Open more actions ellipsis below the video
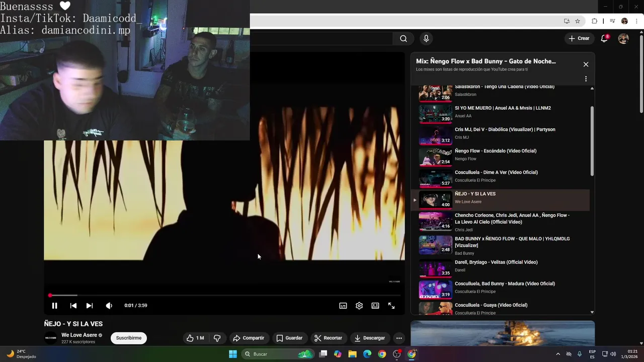Screen dimensions: 644x362 [x=399, y=338]
